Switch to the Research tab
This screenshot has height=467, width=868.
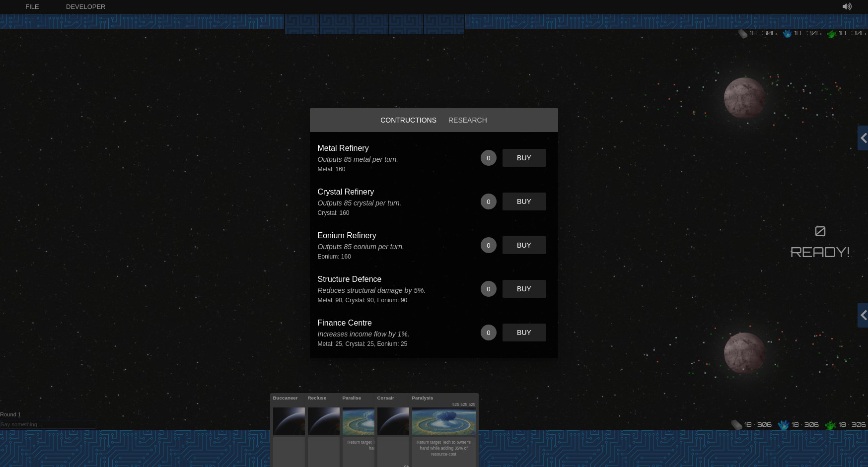[x=467, y=120]
